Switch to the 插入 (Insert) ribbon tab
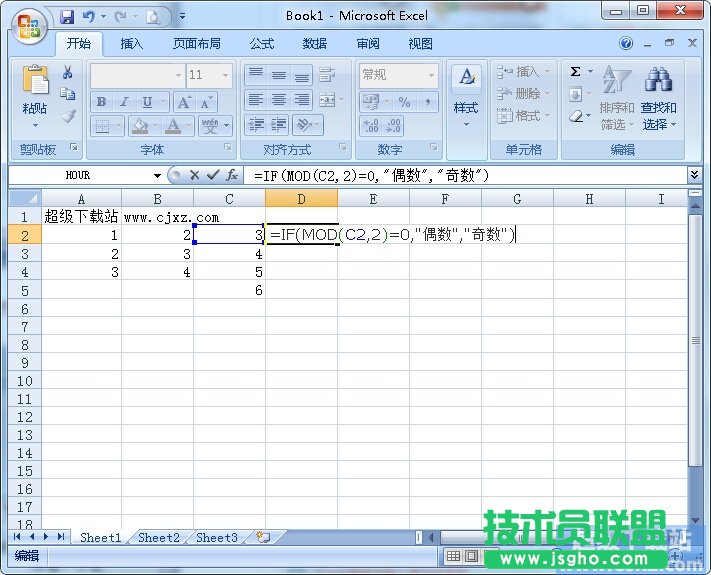 click(x=131, y=44)
